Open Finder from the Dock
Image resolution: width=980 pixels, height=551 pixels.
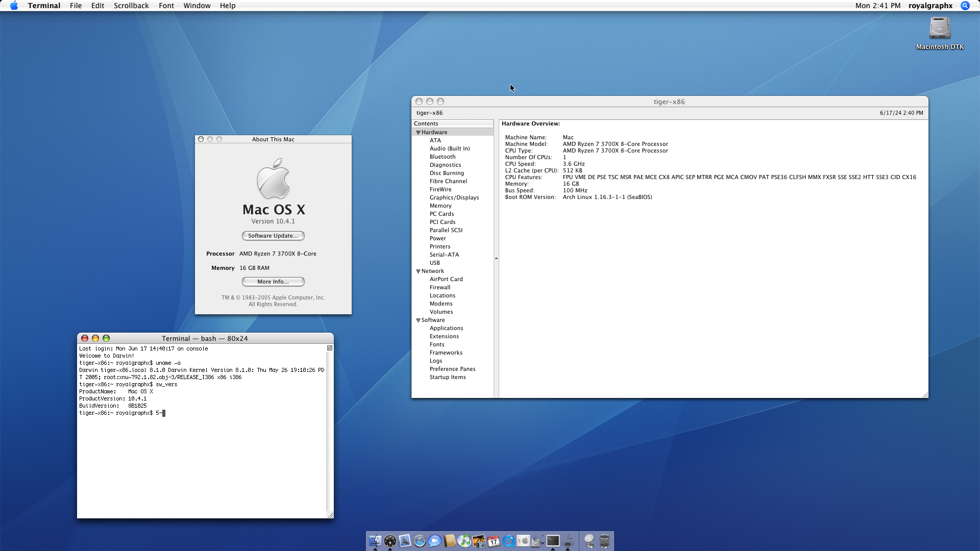point(375,541)
